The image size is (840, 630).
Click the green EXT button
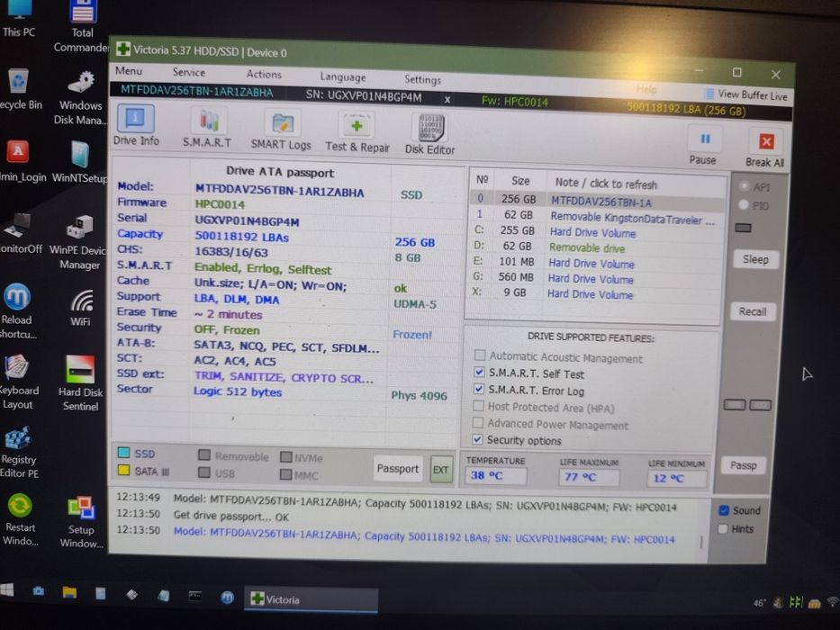tap(441, 470)
